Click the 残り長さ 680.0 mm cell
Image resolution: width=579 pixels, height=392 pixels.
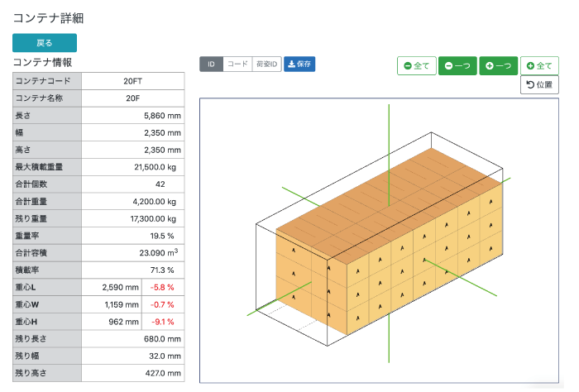click(x=133, y=338)
